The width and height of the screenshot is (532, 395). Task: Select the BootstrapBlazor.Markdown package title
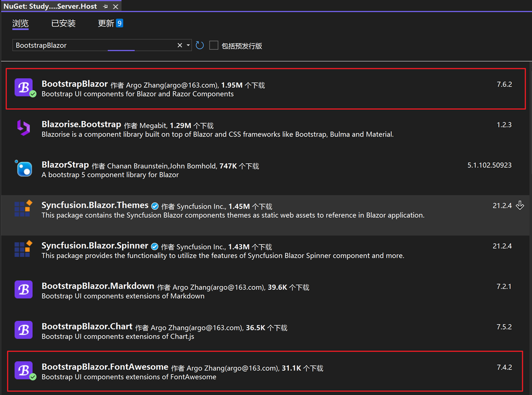click(x=98, y=286)
